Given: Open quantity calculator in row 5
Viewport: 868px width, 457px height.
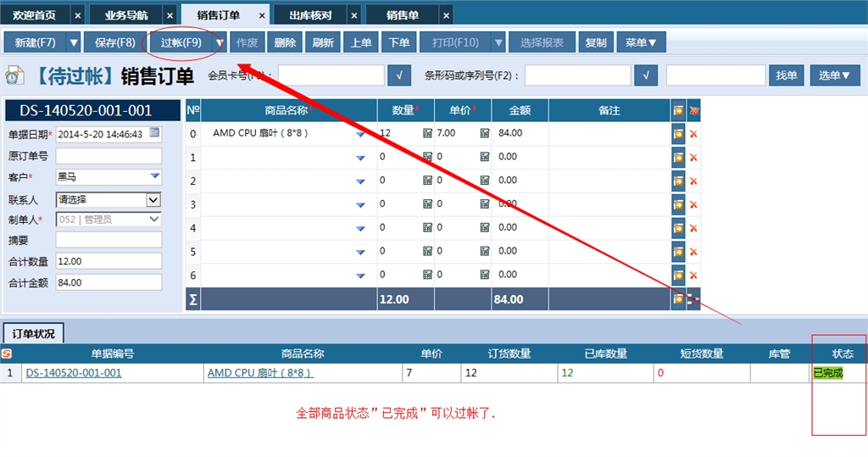Looking at the screenshot, I should click(x=427, y=251).
